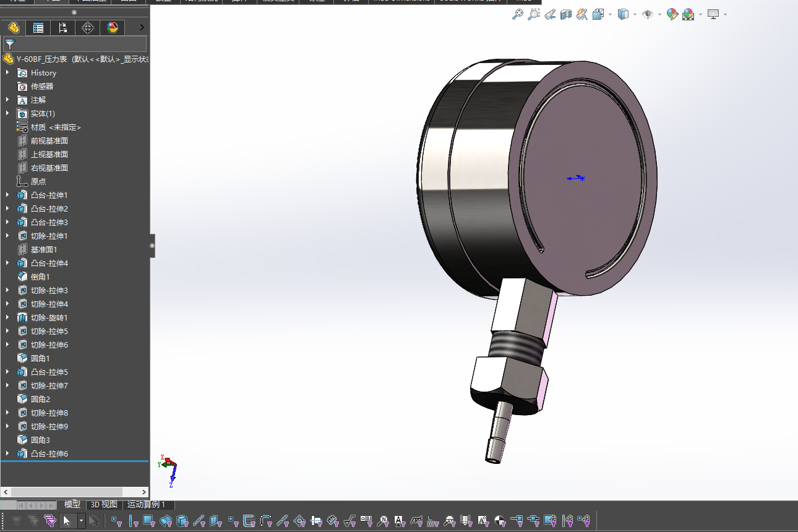This screenshot has width=798, height=532.
Task: Toggle the filter faces selection filter
Action: 149,521
